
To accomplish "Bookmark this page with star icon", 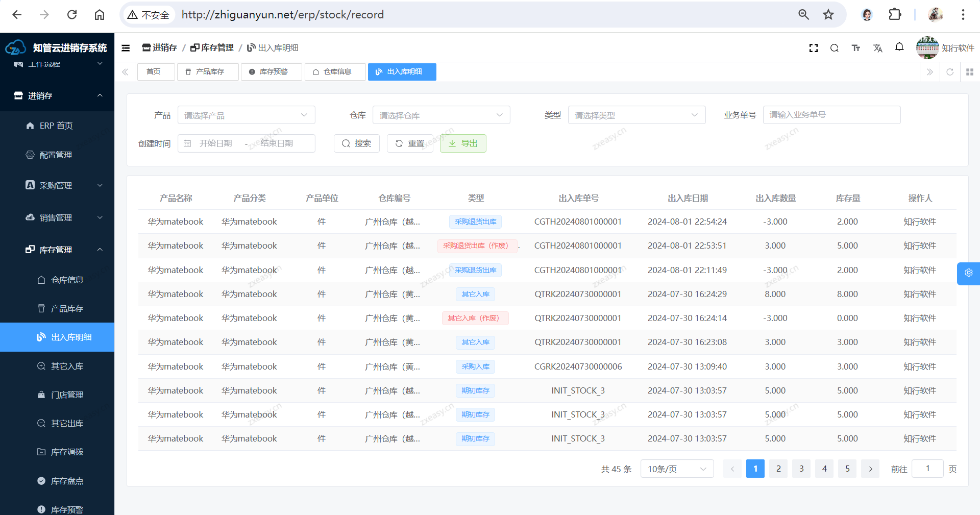I will click(828, 15).
